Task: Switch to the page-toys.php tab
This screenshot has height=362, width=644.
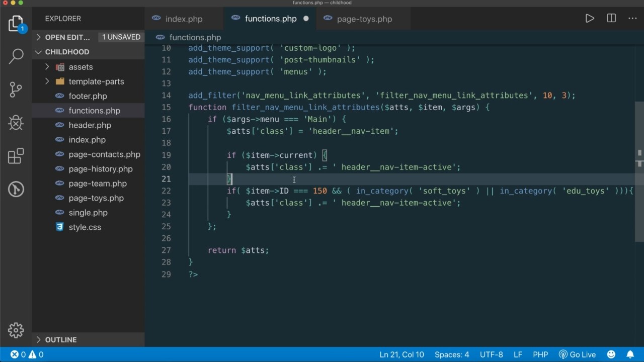Action: (364, 19)
